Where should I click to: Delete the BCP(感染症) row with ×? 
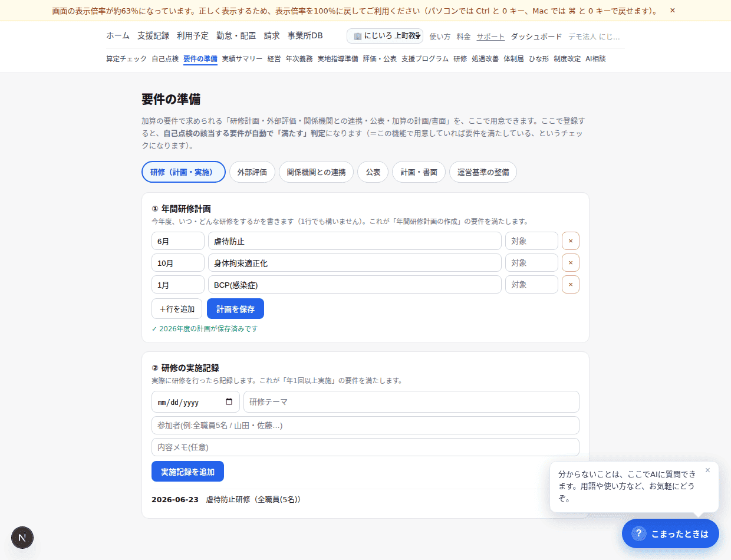(x=571, y=285)
